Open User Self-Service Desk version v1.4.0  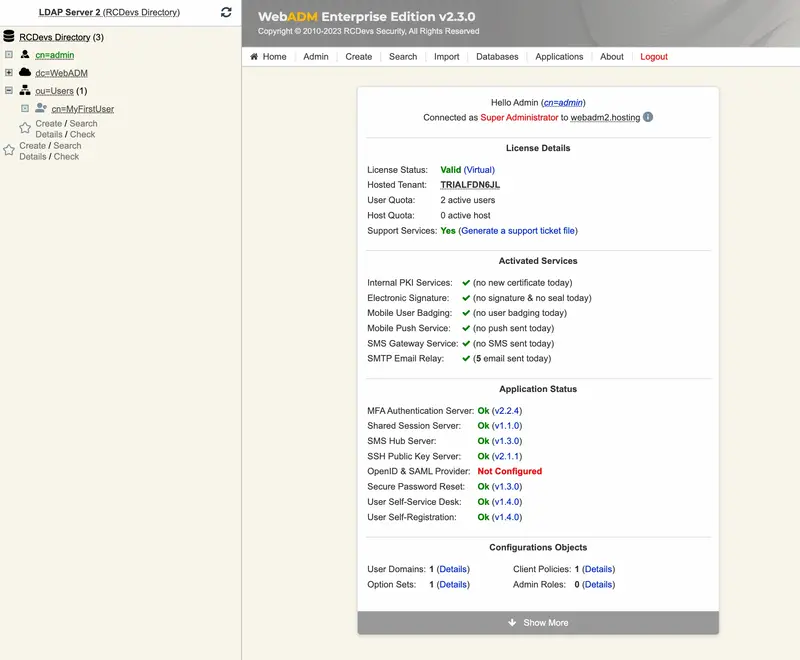(507, 502)
